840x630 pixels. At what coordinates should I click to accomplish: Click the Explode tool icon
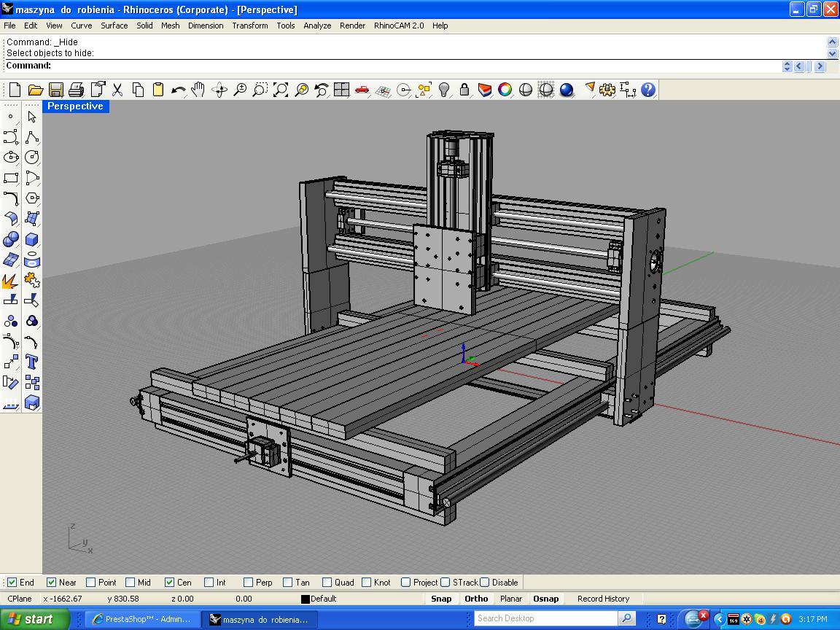tap(10, 281)
